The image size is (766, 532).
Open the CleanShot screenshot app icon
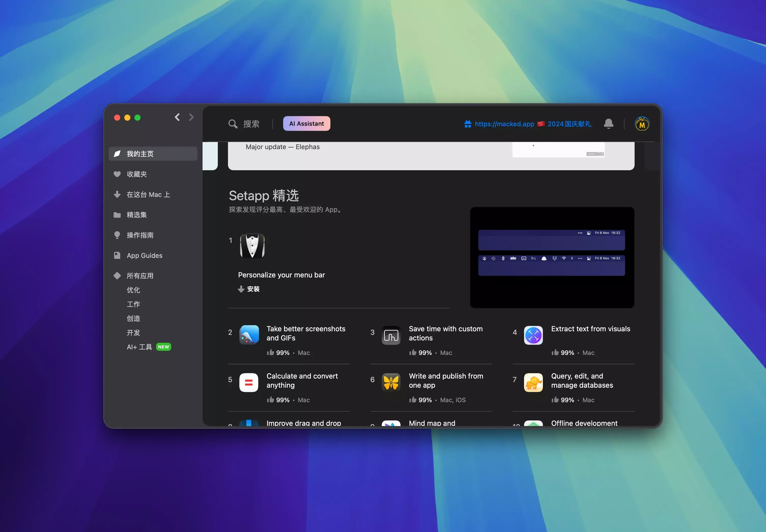click(x=249, y=335)
